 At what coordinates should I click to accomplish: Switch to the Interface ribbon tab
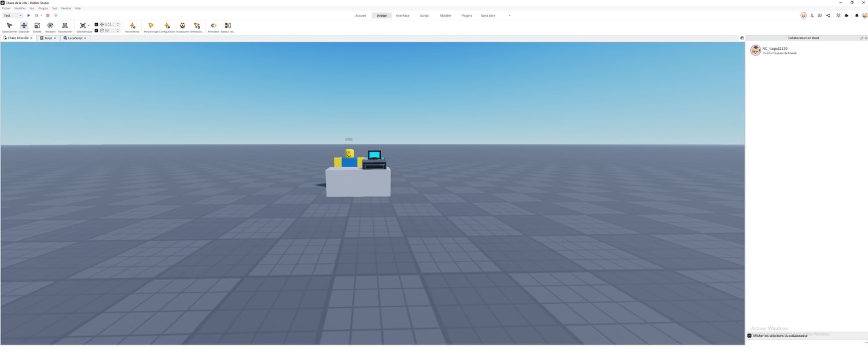coord(403,16)
